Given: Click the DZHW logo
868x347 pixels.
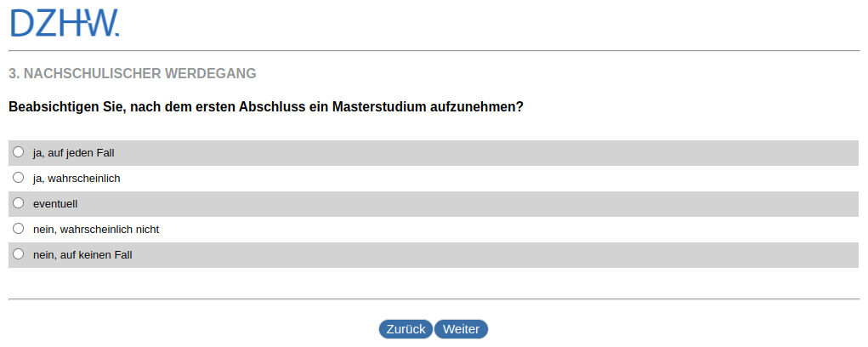Looking at the screenshot, I should pos(65,23).
